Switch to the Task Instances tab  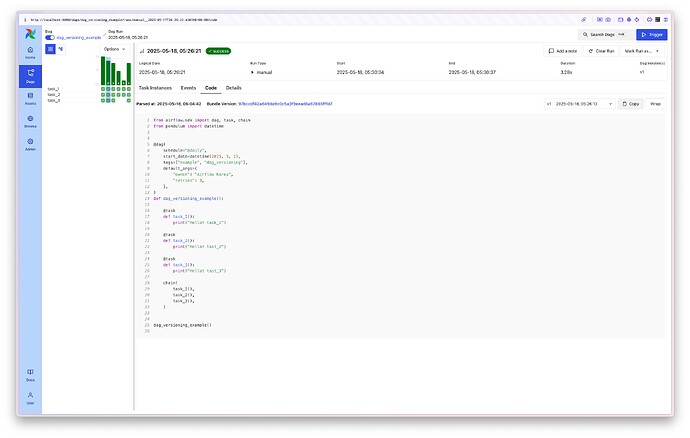pos(156,88)
